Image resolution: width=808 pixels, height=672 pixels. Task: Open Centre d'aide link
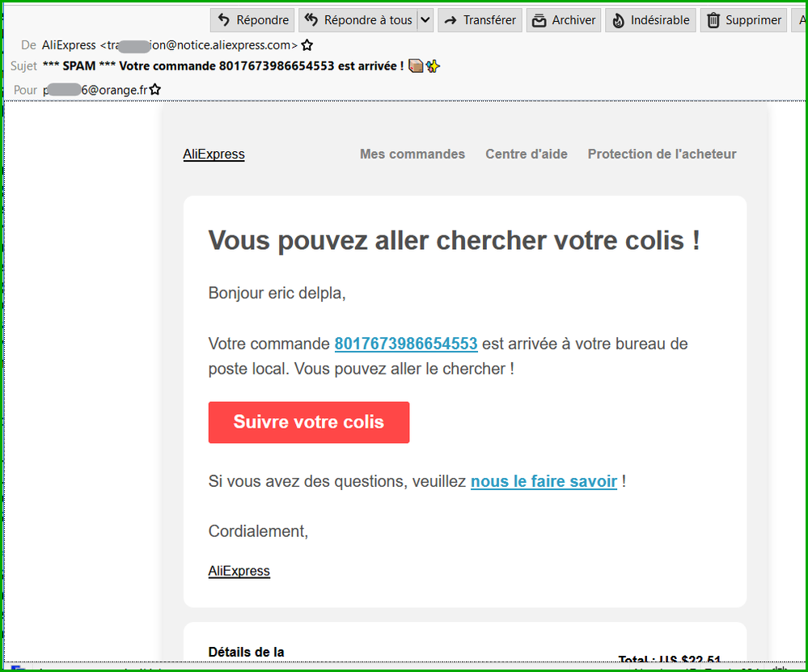click(526, 154)
